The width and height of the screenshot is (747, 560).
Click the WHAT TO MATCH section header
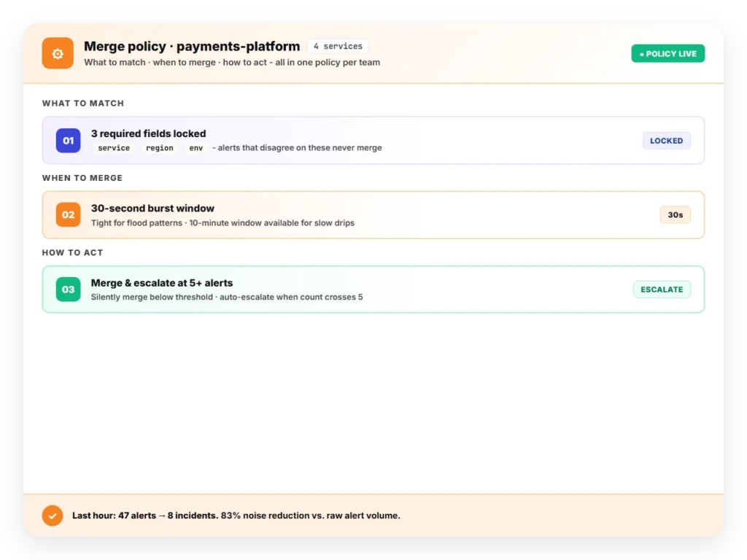(x=83, y=104)
